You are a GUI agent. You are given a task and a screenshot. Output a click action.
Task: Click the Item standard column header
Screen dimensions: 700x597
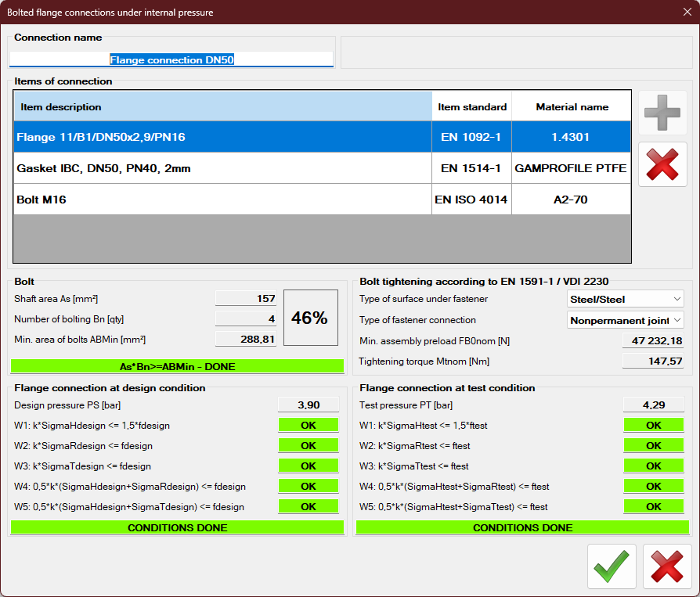[471, 107]
